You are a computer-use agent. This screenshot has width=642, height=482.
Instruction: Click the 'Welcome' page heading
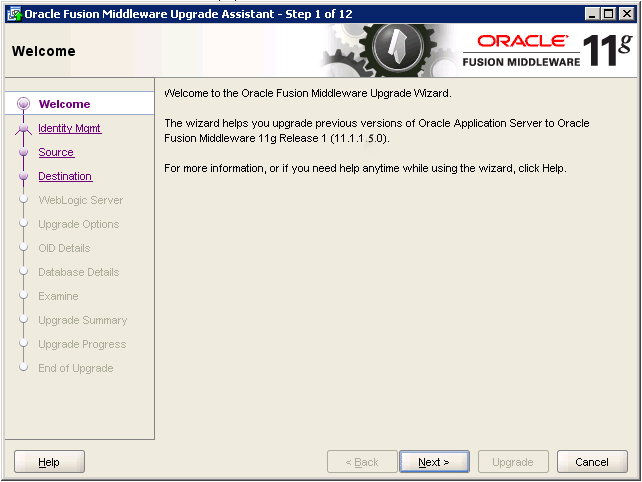pos(44,51)
